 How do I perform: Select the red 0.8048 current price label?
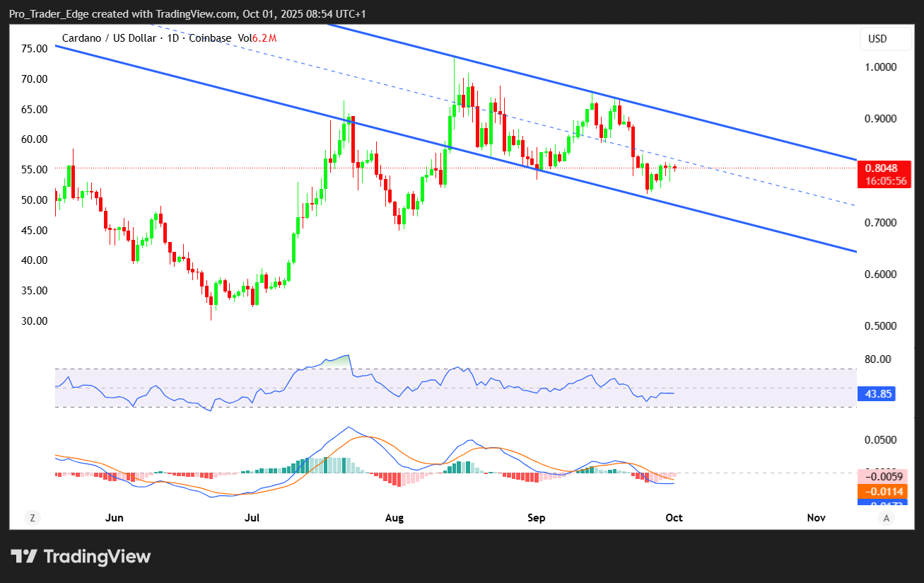[881, 168]
